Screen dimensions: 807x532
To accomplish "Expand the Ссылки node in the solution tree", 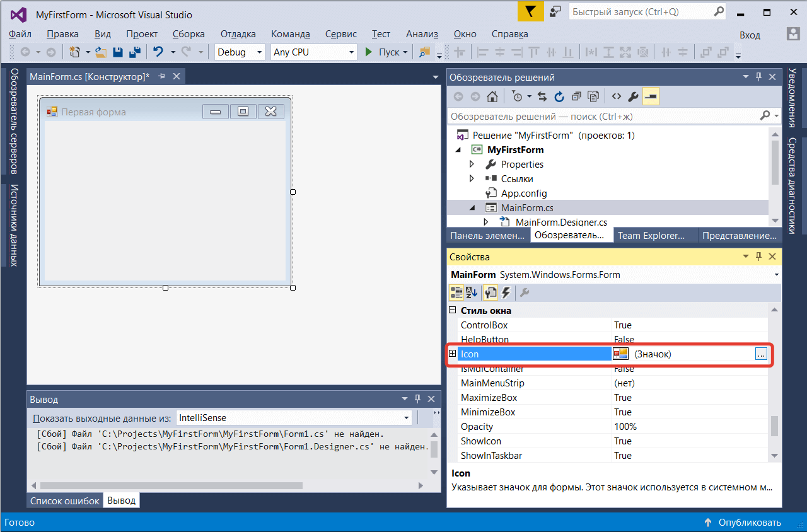I will click(x=472, y=179).
